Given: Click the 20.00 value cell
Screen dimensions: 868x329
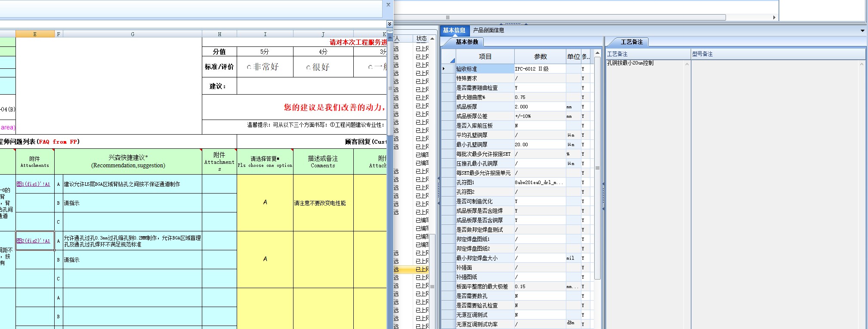Looking at the screenshot, I should tap(540, 145).
